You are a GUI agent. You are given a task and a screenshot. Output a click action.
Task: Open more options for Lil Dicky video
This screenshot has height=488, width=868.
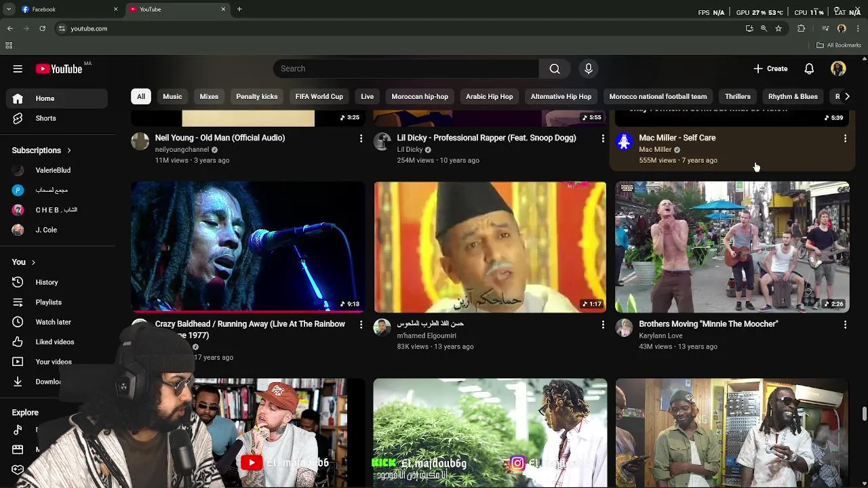tap(603, 138)
